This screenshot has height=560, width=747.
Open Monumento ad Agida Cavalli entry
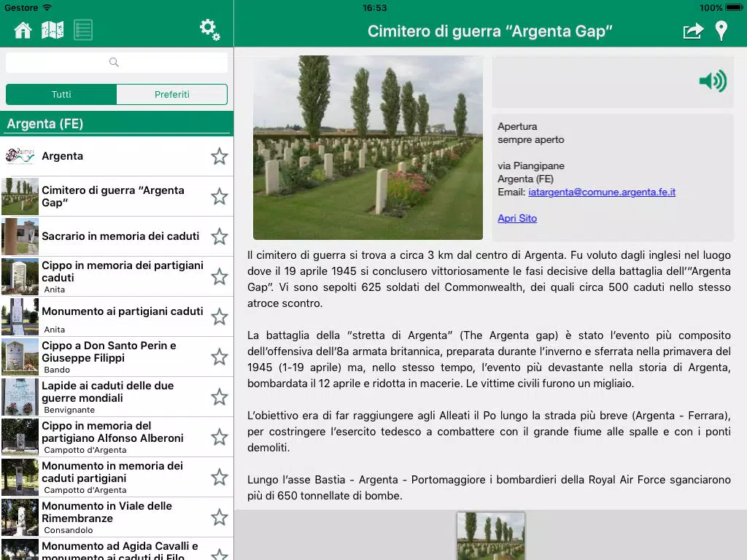click(x=117, y=549)
